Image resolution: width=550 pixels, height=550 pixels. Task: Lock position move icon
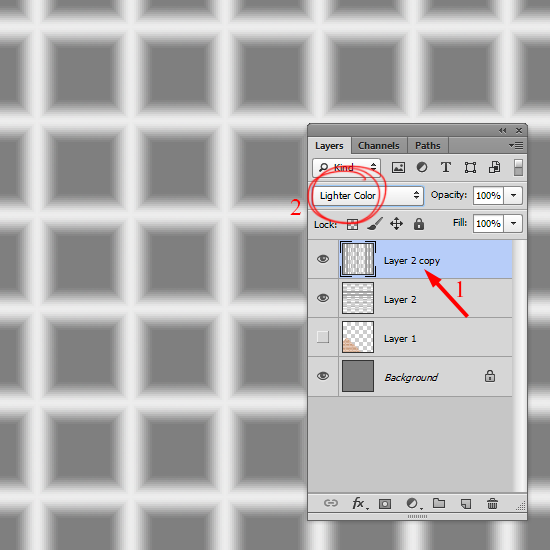click(x=396, y=224)
